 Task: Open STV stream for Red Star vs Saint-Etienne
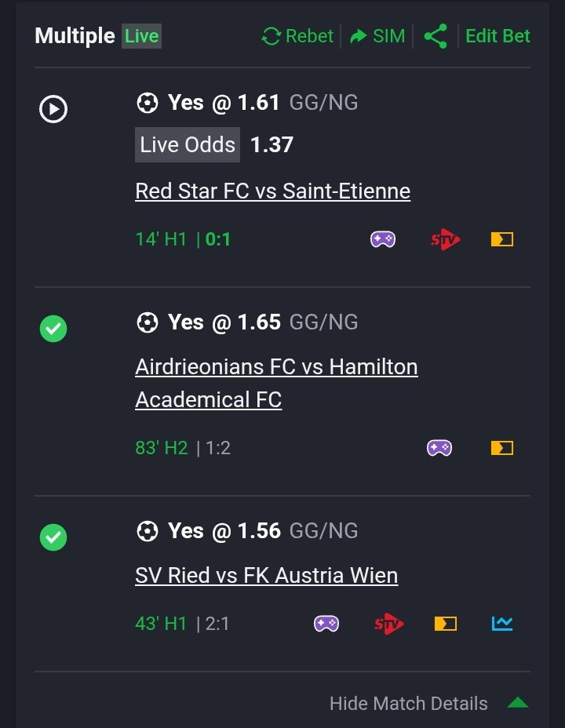[445, 239]
